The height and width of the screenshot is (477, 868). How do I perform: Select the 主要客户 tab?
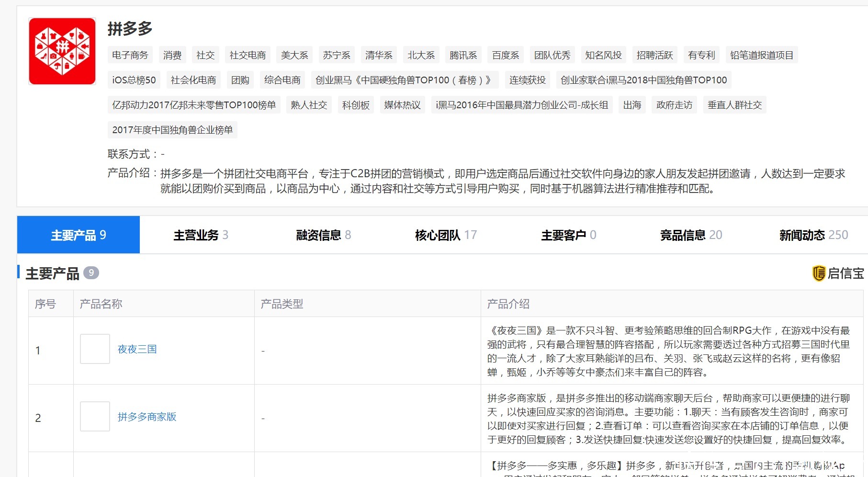point(569,235)
